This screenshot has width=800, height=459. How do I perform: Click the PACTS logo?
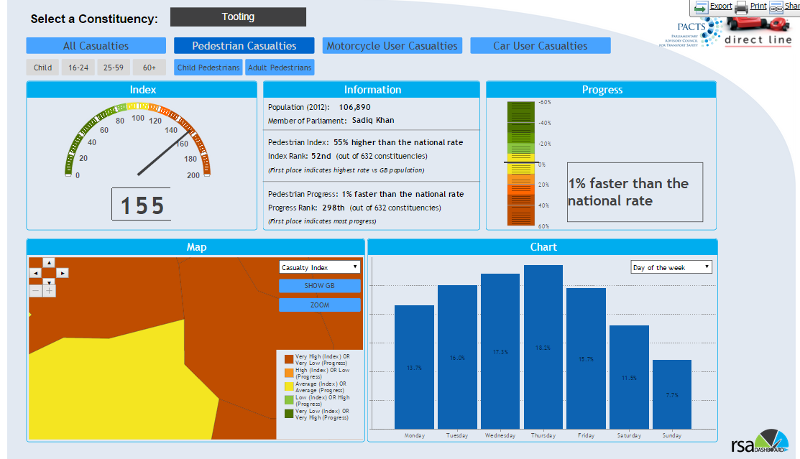coord(691,33)
